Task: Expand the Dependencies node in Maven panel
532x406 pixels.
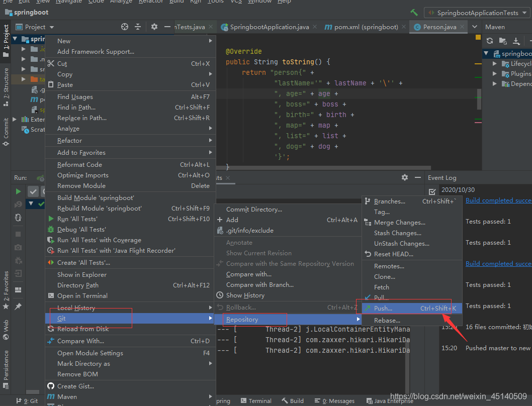Action: (x=495, y=84)
